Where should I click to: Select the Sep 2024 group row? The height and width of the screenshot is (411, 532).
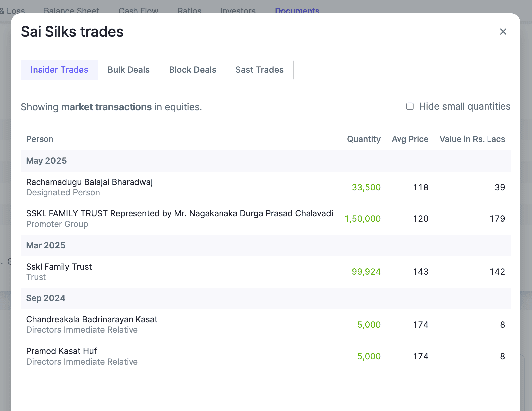[266, 298]
